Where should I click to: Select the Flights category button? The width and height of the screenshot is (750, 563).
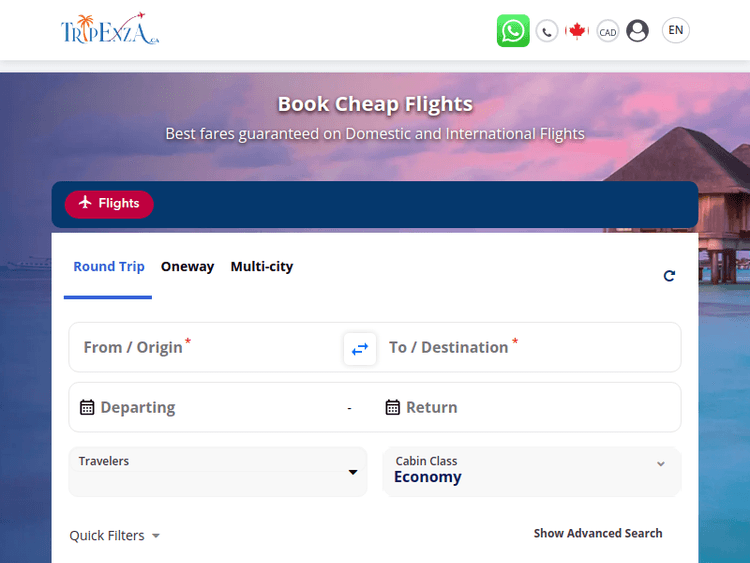tap(109, 204)
